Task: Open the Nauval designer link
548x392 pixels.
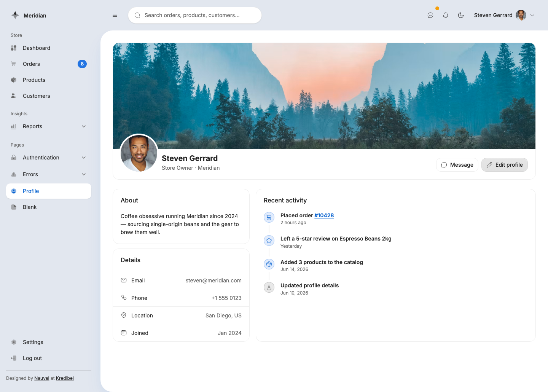Action: point(42,378)
